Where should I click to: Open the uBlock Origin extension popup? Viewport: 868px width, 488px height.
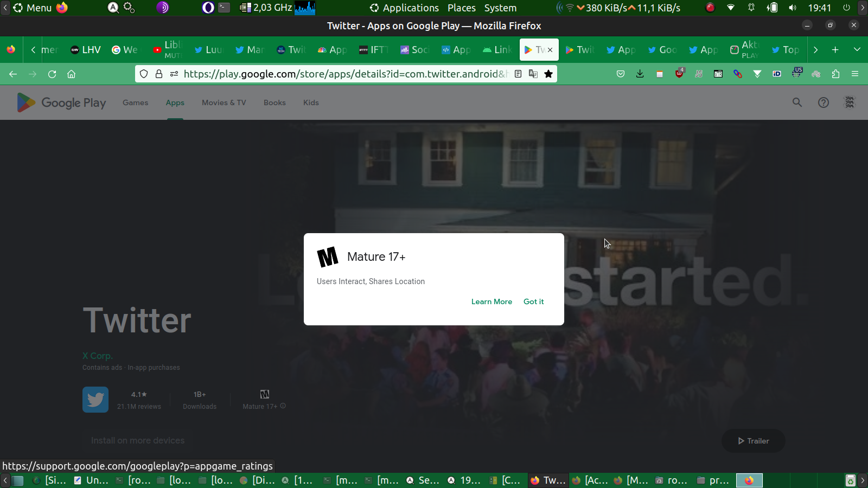[679, 73]
